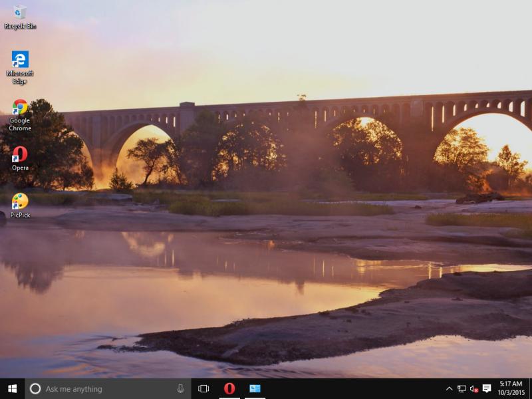This screenshot has width=532, height=399.
Task: Click the Start menu button
Action: pyautogui.click(x=11, y=389)
